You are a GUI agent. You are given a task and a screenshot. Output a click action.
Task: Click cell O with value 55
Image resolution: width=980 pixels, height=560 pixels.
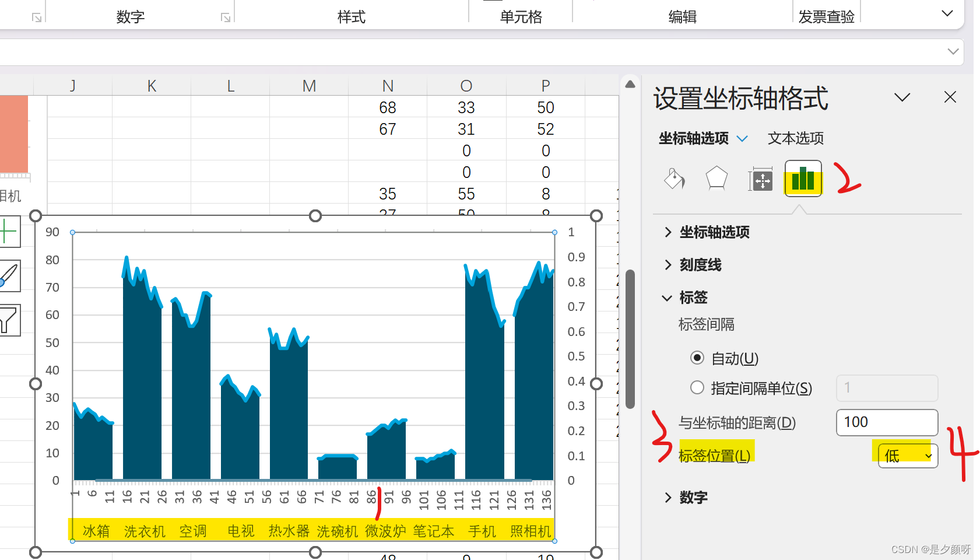tap(466, 194)
